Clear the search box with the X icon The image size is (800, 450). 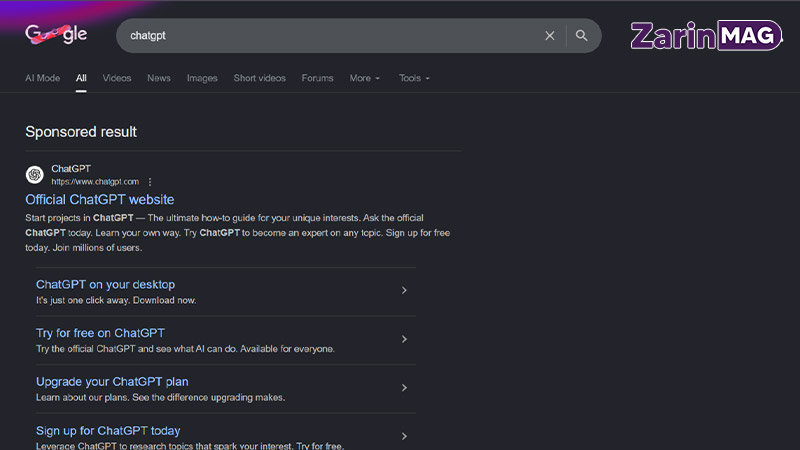(549, 36)
